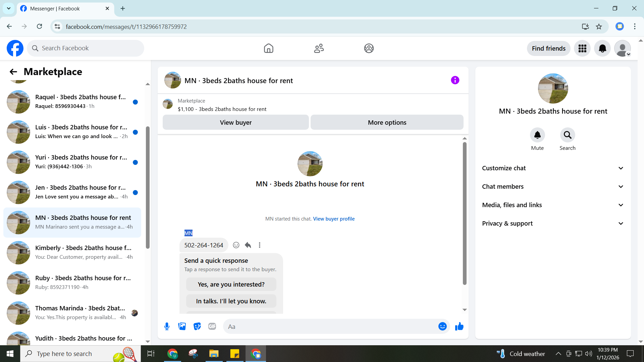Open the GIF picker icon
Viewport: 644px width, 362px height.
(212, 326)
